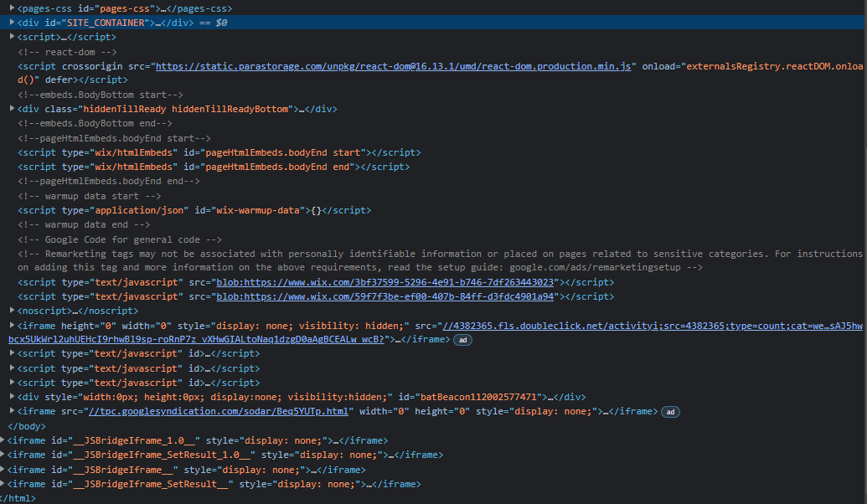The width and height of the screenshot is (867, 504).
Task: Select the embeds.BodyBottom end comment
Action: tap(95, 123)
